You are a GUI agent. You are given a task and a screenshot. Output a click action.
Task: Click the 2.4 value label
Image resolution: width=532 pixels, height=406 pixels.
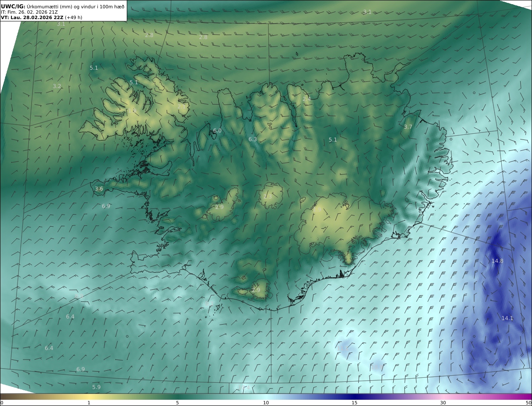[x=307, y=99]
